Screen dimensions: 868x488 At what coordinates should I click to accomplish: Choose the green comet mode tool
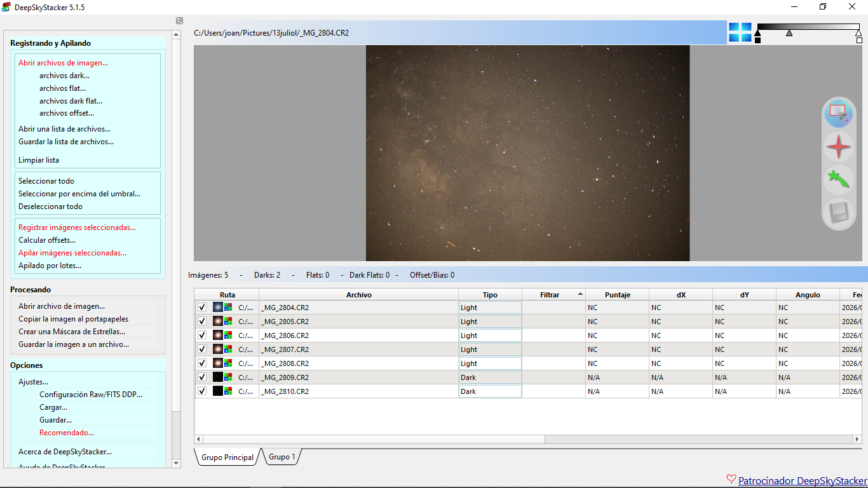pyautogui.click(x=839, y=180)
